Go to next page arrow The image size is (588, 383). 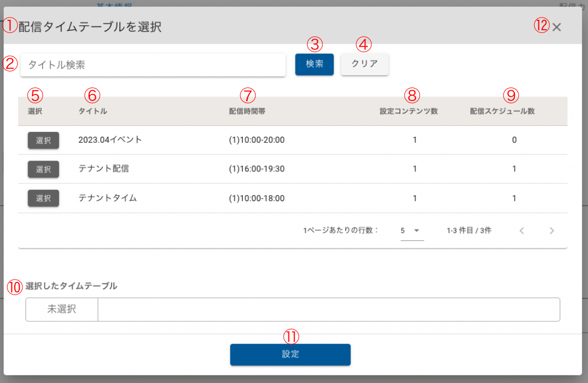(552, 231)
